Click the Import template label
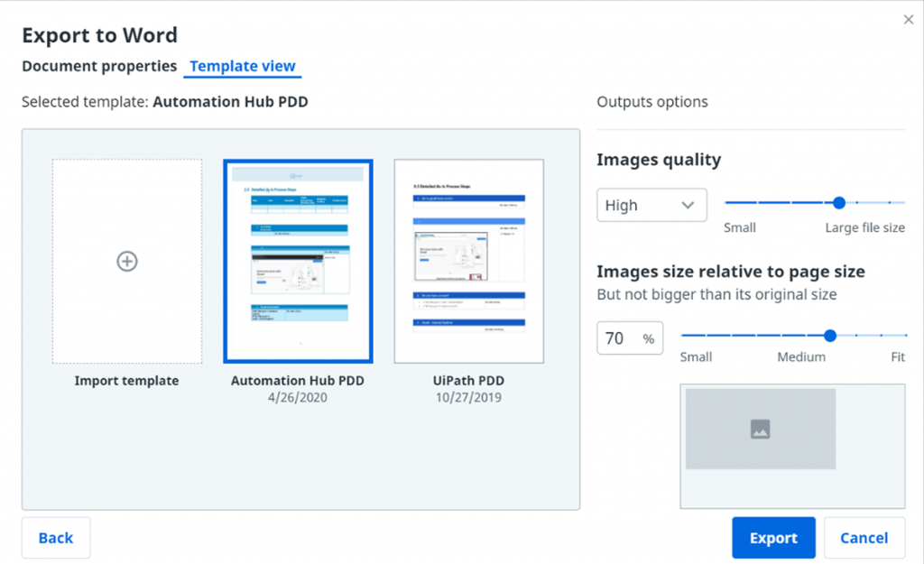Screen dimensions: 924x564 tap(126, 381)
